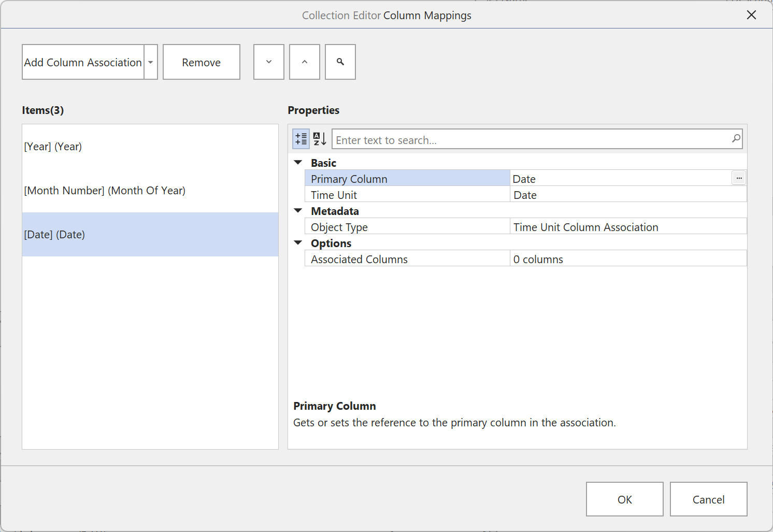The height and width of the screenshot is (532, 773).
Task: Open the Add Column Association dropdown arrow
Action: pos(150,62)
